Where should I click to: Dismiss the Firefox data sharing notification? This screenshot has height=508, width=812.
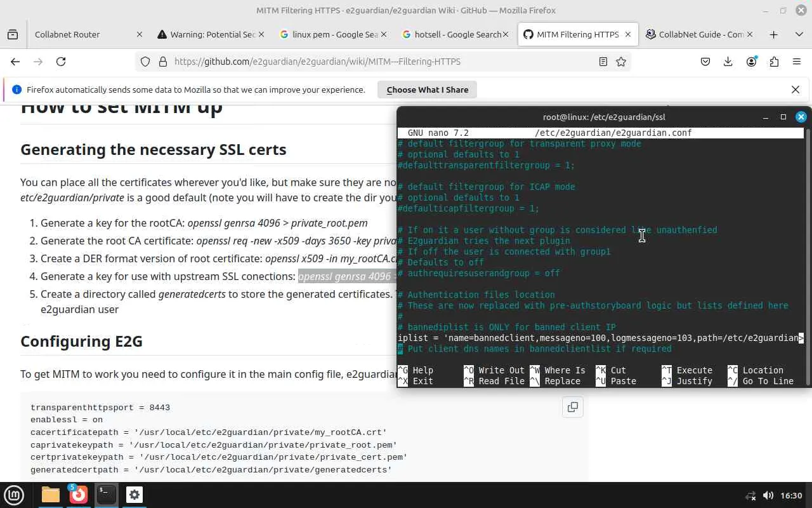(x=796, y=90)
